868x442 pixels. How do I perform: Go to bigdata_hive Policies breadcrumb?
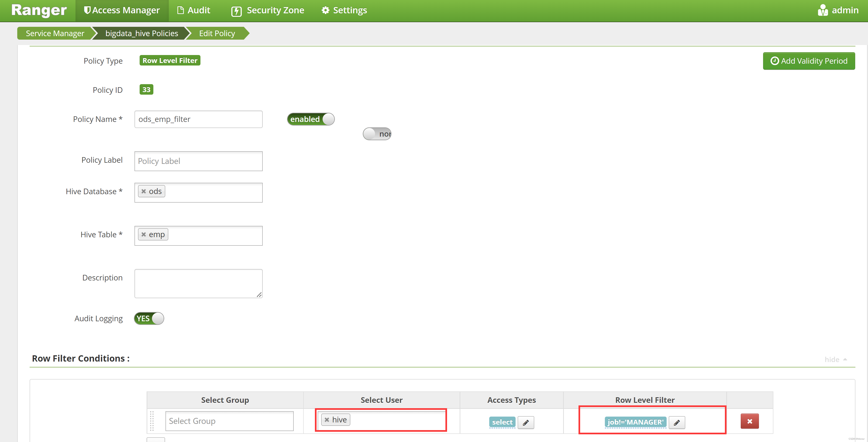pyautogui.click(x=141, y=33)
